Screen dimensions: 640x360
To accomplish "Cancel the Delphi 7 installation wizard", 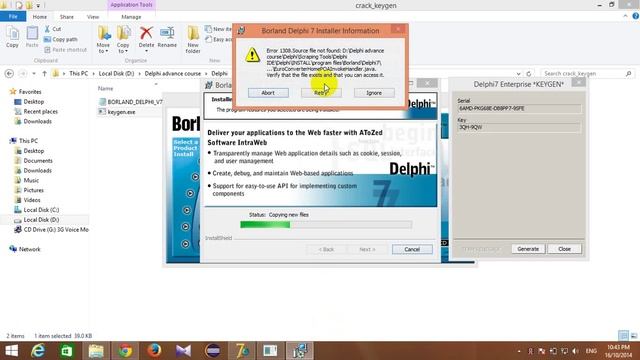I will pyautogui.click(x=412, y=249).
